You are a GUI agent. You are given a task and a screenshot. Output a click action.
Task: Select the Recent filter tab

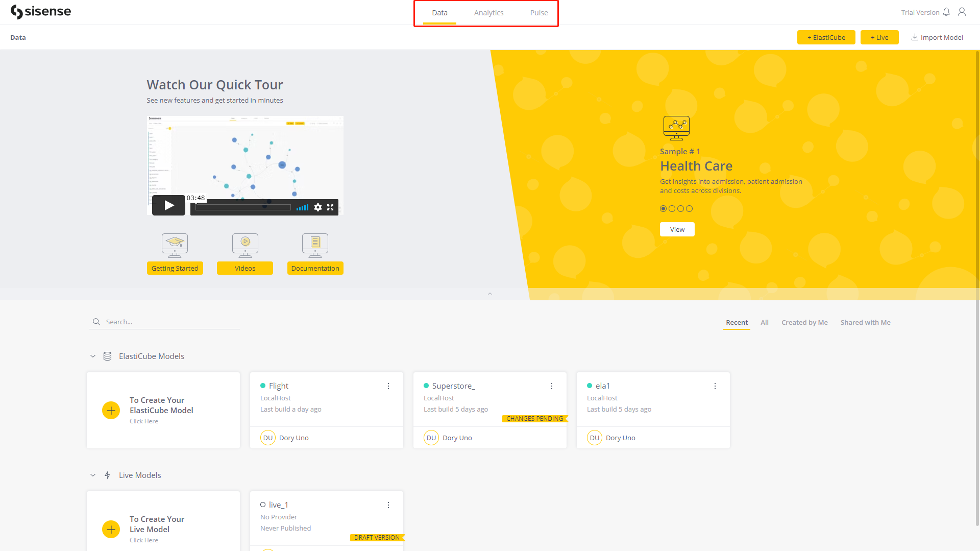pos(737,322)
